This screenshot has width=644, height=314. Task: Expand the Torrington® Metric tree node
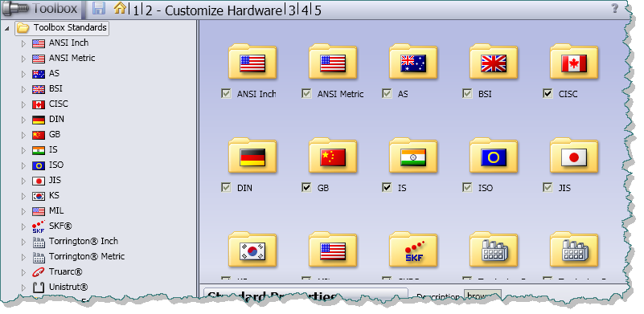23,257
